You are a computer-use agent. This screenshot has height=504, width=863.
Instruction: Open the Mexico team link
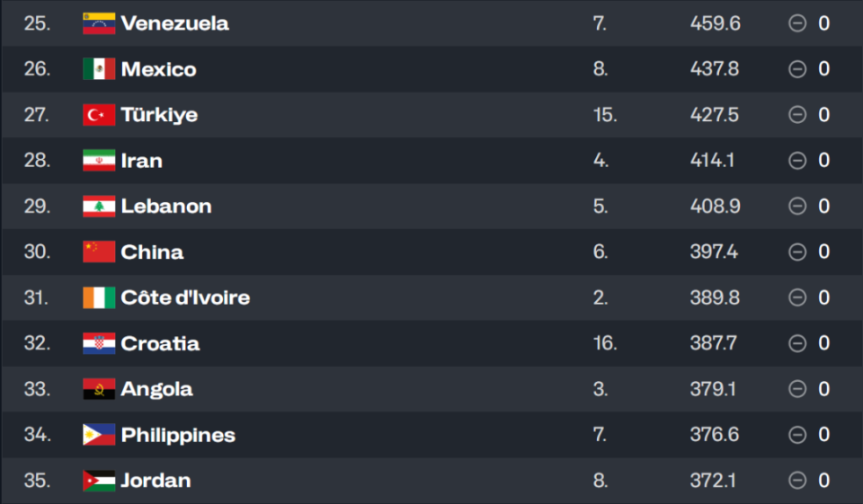pos(158,69)
